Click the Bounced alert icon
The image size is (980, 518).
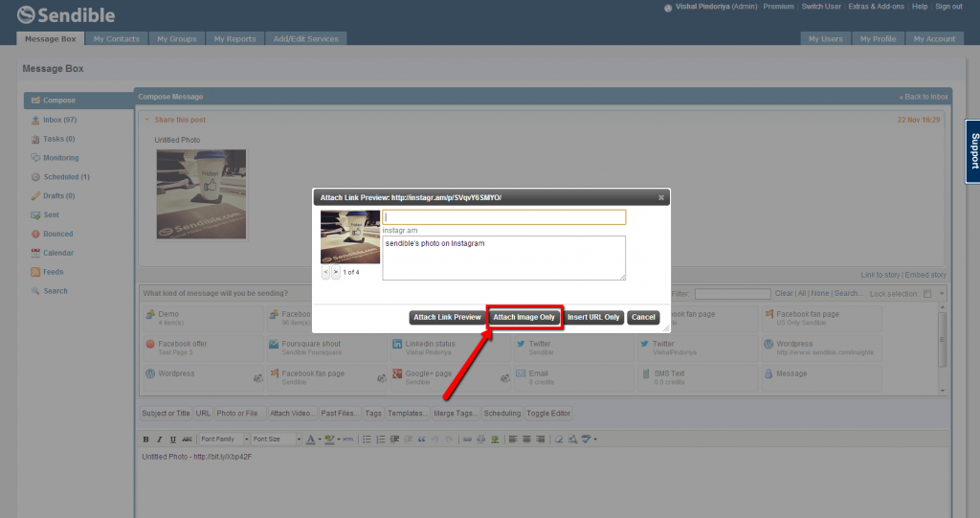[35, 234]
